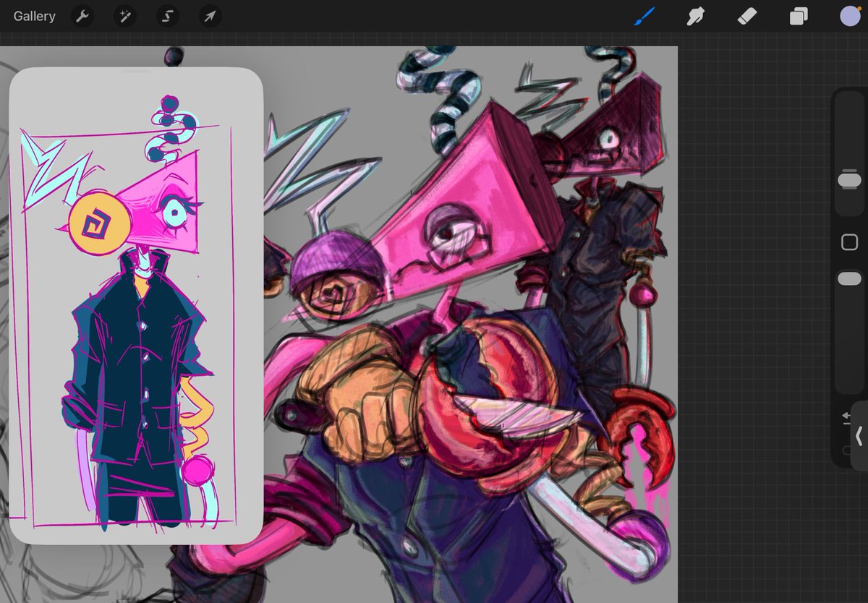Open the Layers panel
The height and width of the screenshot is (603, 868).
[x=798, y=16]
